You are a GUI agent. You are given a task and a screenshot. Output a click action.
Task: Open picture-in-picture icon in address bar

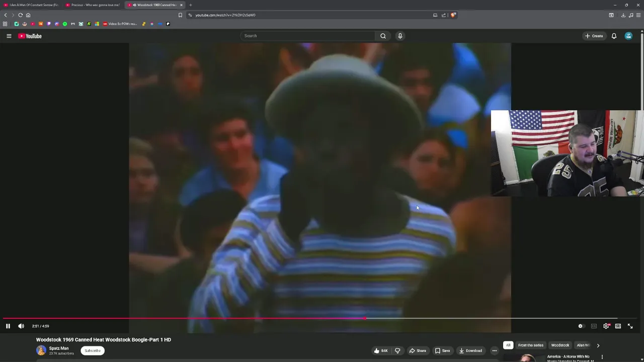pos(435,15)
